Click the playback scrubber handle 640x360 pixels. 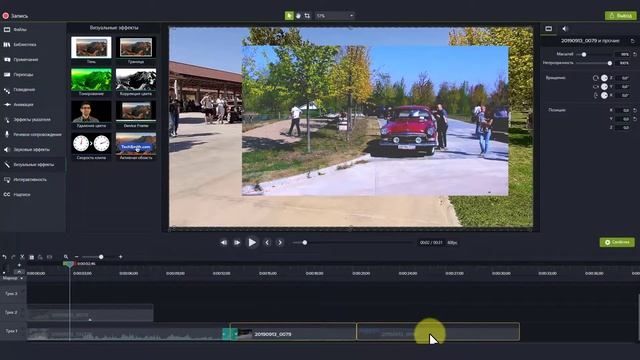304,242
